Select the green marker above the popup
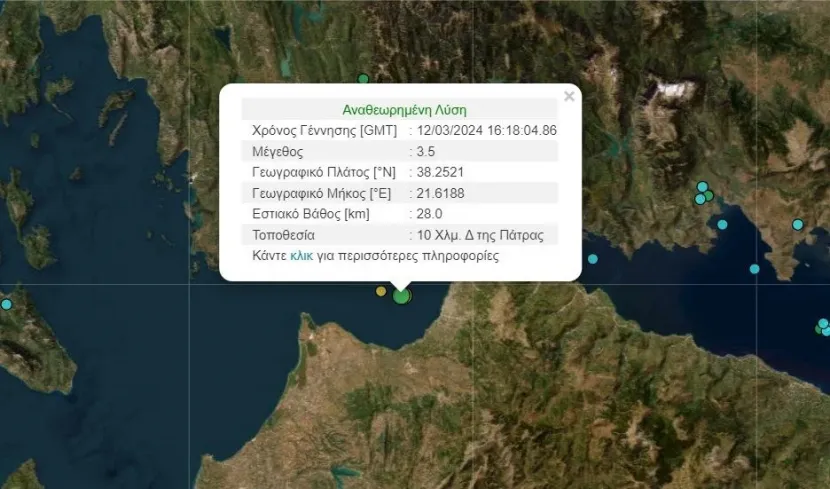 363,79
